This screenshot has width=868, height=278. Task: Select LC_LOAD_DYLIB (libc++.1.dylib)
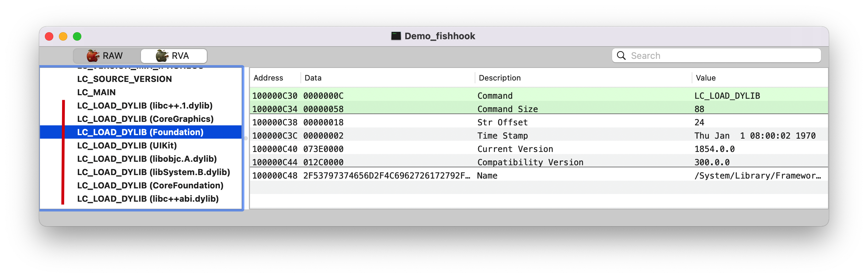click(x=145, y=106)
